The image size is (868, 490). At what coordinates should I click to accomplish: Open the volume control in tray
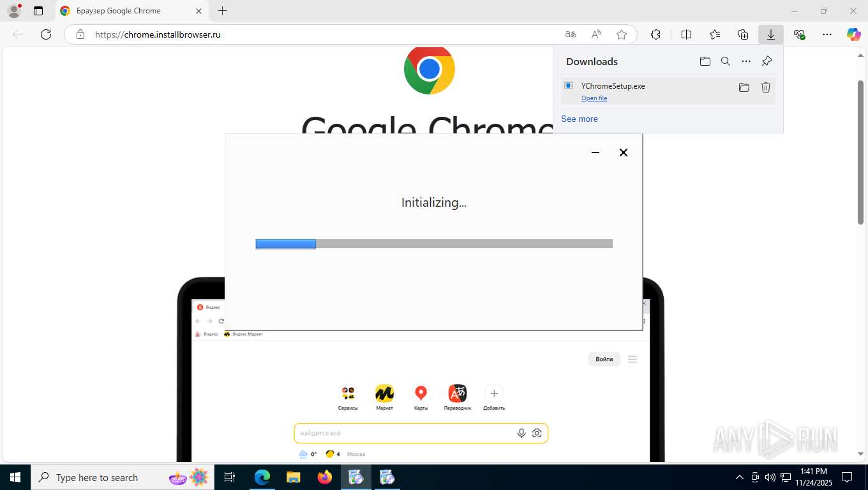[x=770, y=477]
